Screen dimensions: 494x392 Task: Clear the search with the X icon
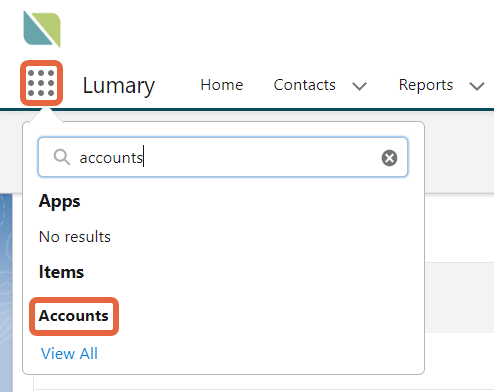pyautogui.click(x=389, y=158)
